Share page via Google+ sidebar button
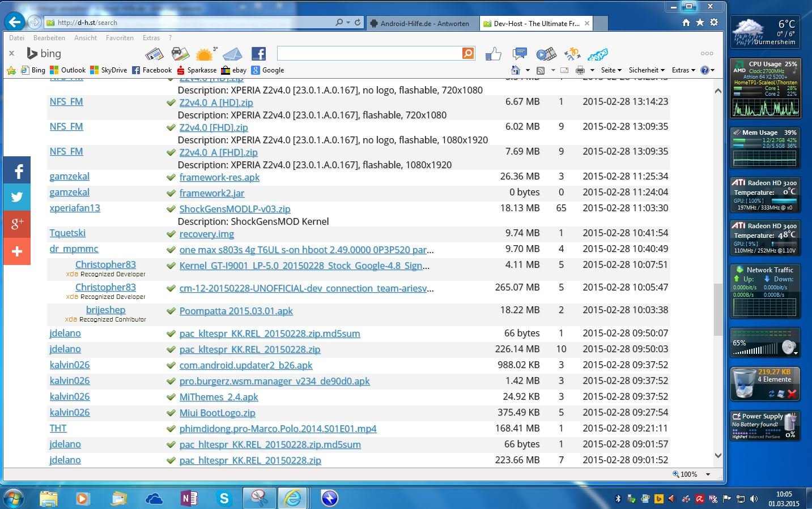The height and width of the screenshot is (509, 812). coord(17,224)
